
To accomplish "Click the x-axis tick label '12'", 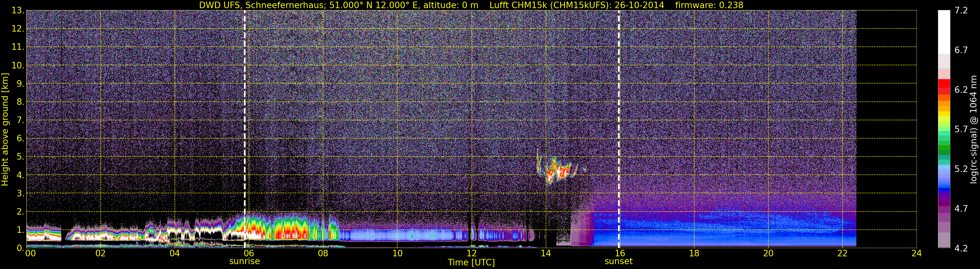I will coord(471,253).
